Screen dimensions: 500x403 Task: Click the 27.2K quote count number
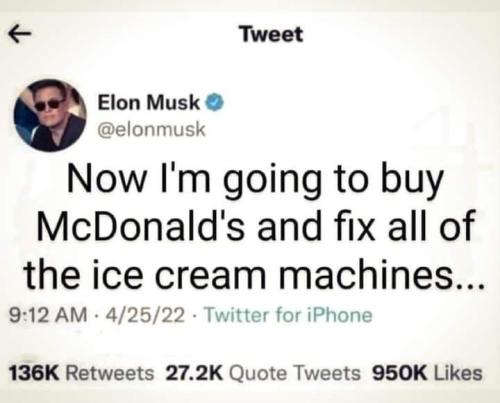click(194, 373)
